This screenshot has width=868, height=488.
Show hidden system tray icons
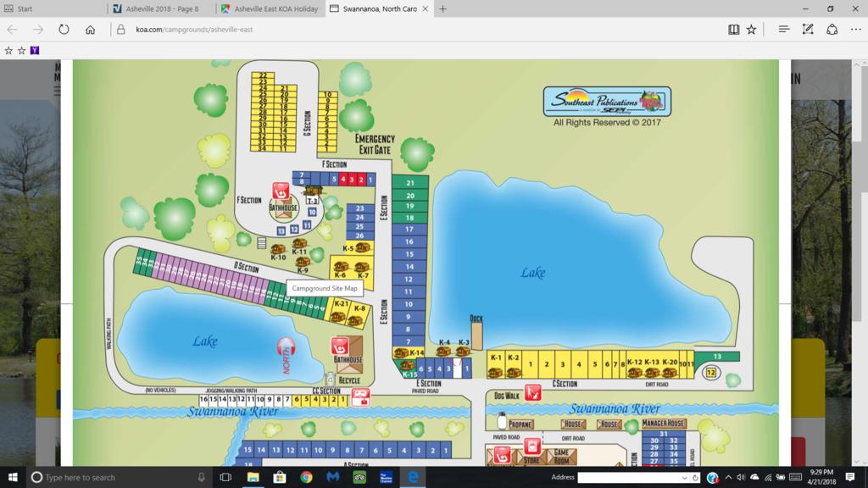(730, 478)
